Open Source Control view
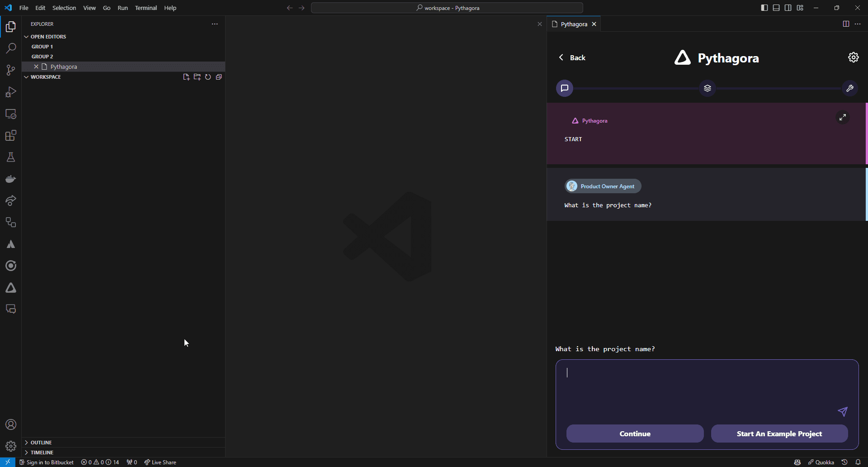 click(x=11, y=70)
